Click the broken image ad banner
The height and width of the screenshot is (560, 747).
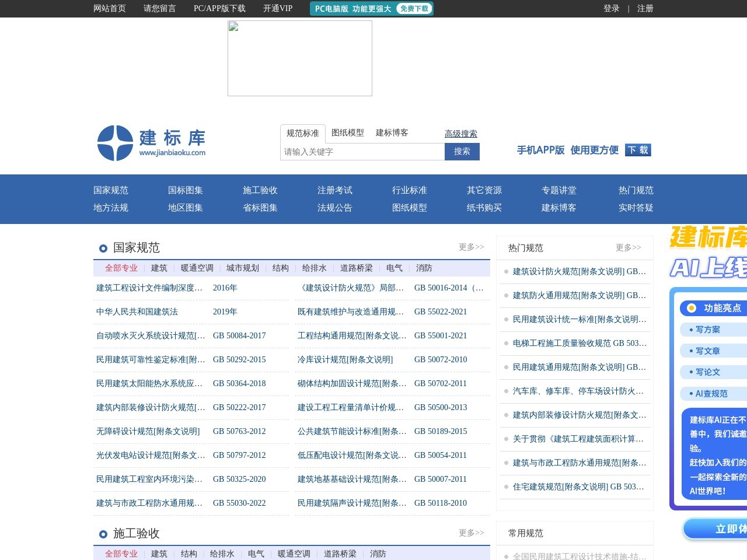pos(300,58)
